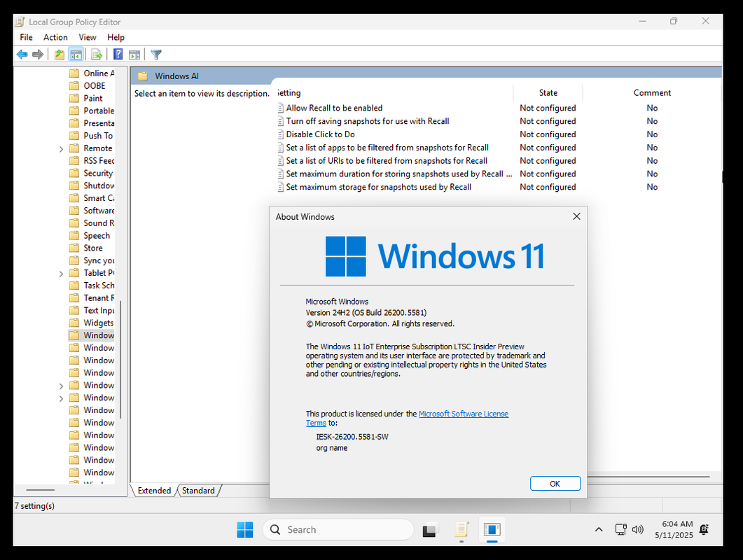743x560 pixels.
Task: Select the Presenta folder in the tree
Action: point(99,123)
